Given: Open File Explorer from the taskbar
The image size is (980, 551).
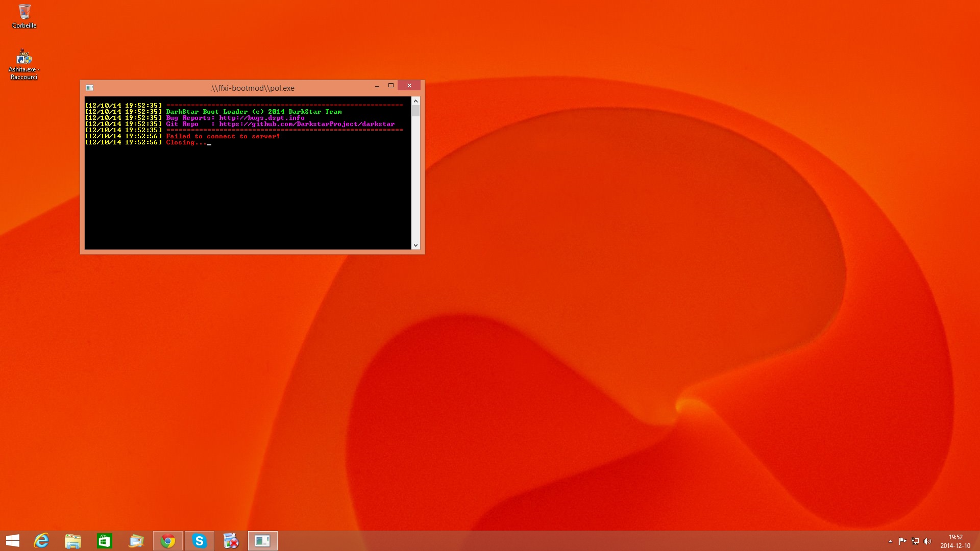Looking at the screenshot, I should 73,541.
